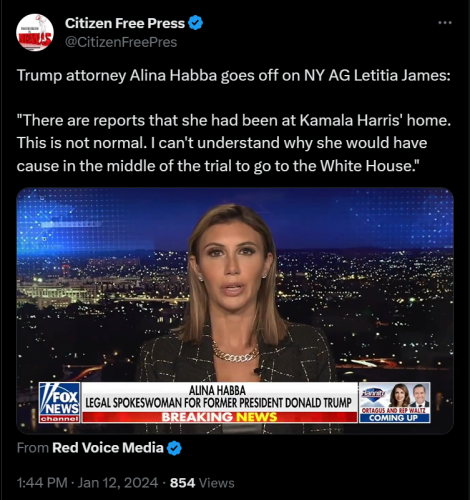Click the guest photos in Coming Up box

(x=409, y=395)
